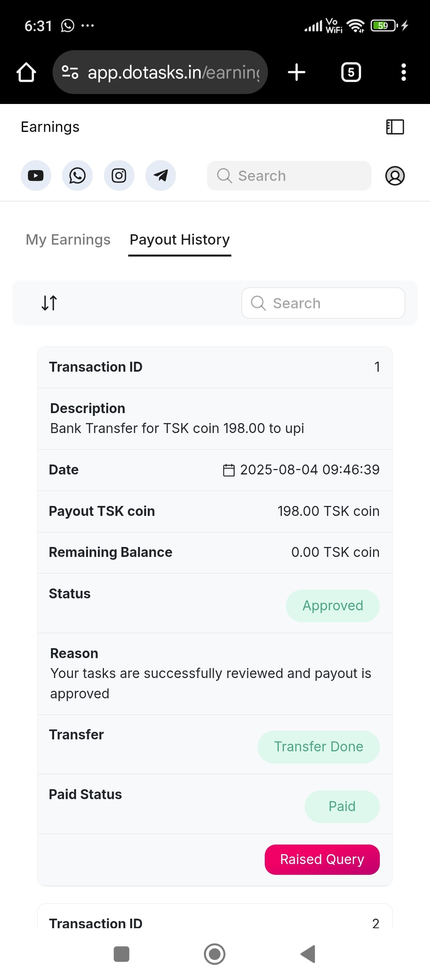Tap the WhatsApp icon in header
This screenshot has height=980, width=430.
tap(77, 176)
